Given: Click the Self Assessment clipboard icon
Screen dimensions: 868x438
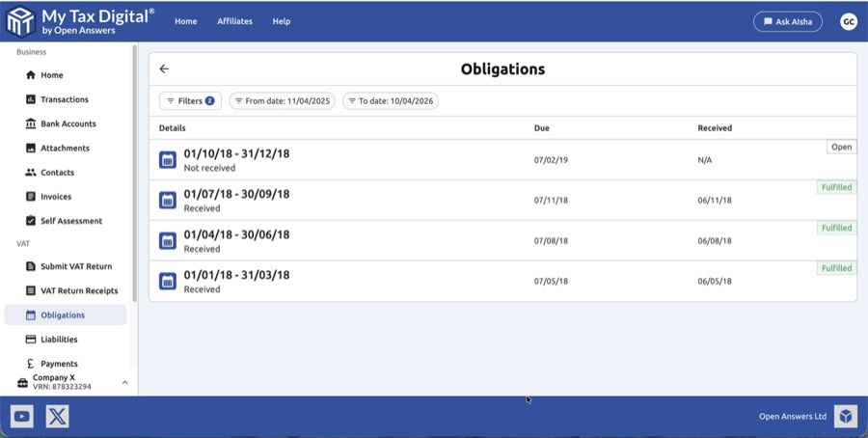Looking at the screenshot, I should [x=31, y=221].
